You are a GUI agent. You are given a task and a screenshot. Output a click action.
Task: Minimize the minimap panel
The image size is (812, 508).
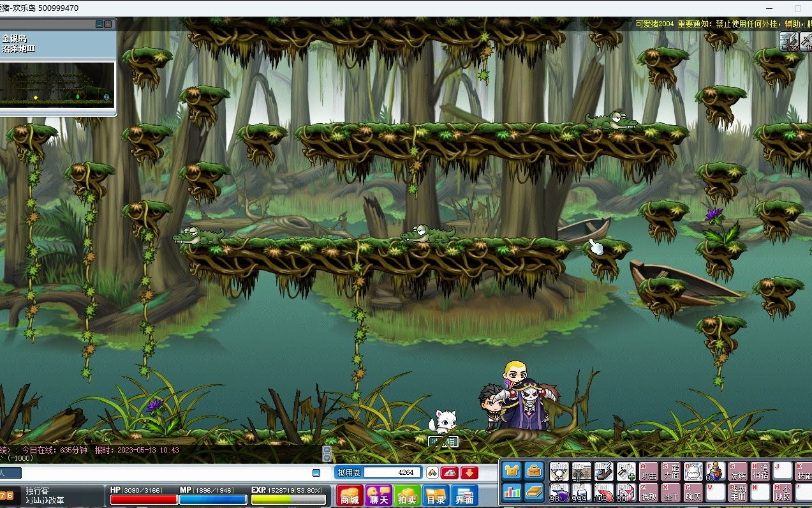tap(100, 24)
